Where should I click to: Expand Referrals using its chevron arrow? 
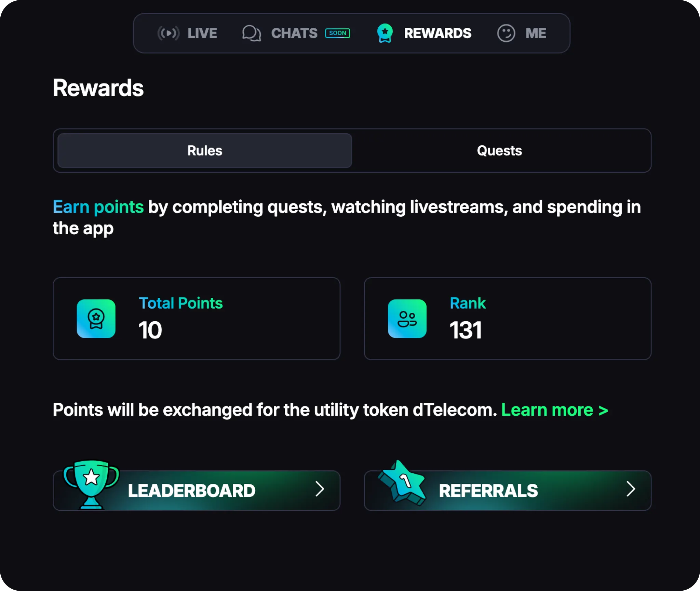point(631,489)
